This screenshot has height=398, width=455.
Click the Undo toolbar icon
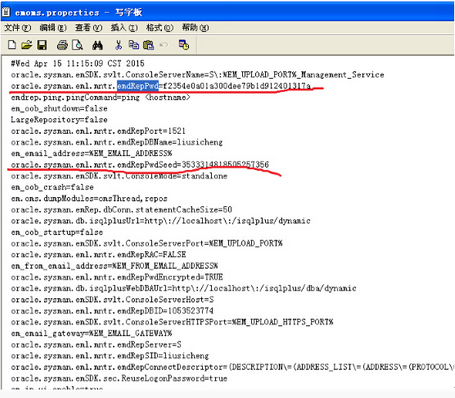coord(164,45)
